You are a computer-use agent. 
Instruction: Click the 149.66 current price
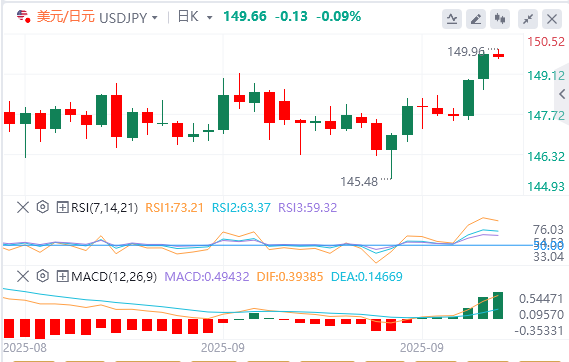[x=245, y=16]
